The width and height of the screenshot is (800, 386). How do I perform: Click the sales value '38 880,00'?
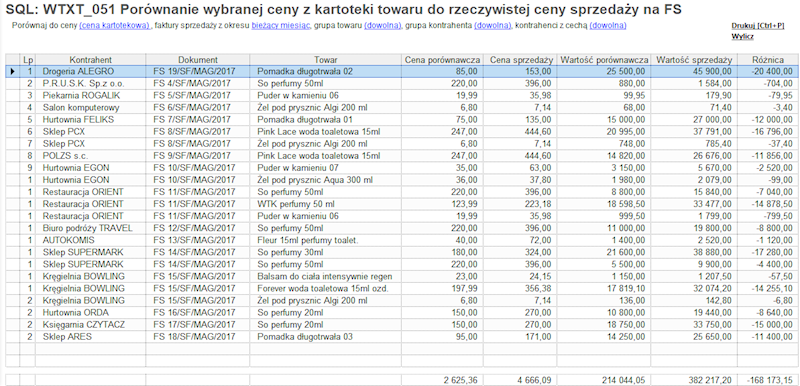pyautogui.click(x=694, y=252)
